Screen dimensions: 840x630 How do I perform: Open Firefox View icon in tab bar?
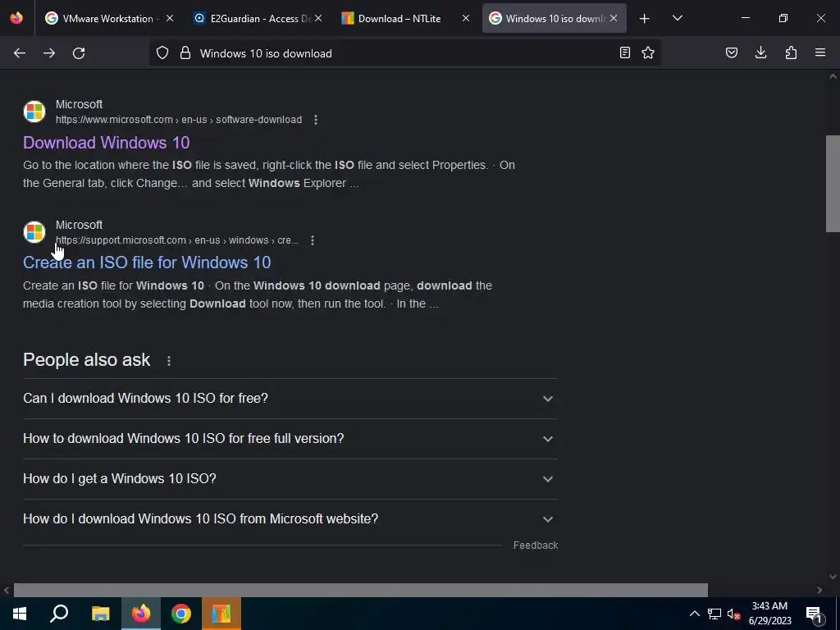(16, 18)
